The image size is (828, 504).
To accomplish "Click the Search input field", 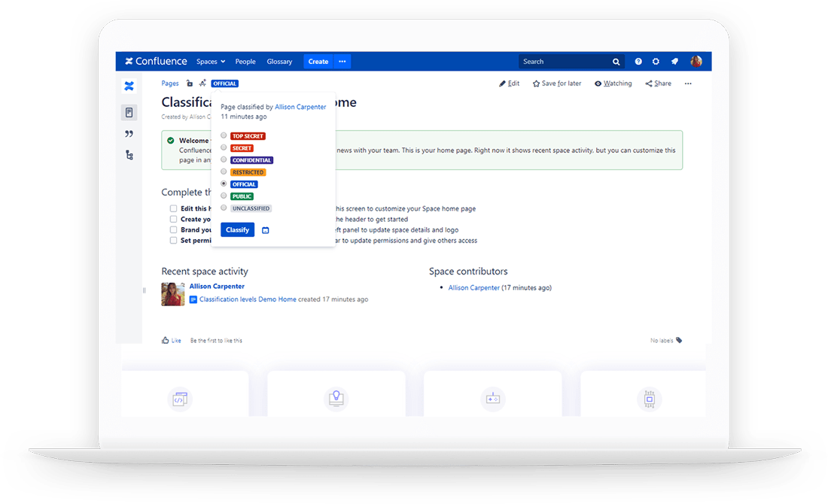I will coord(571,62).
